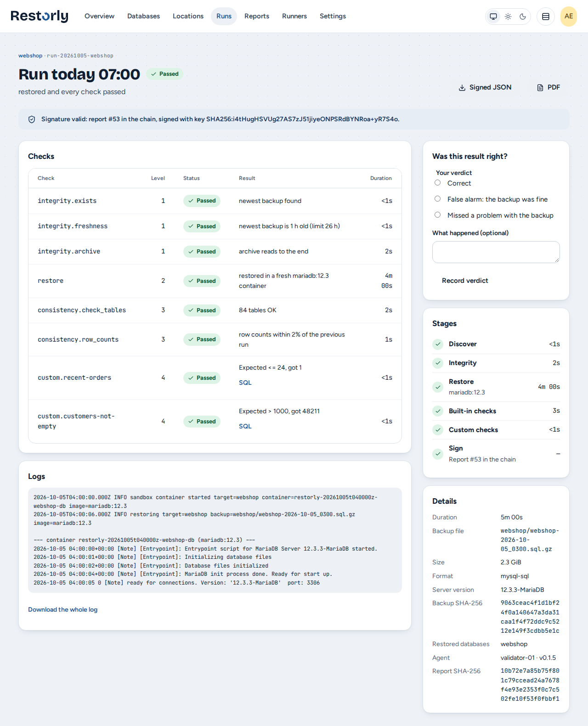The height and width of the screenshot is (726, 588).
Task: Click the 2.3 GiB size value
Action: [x=511, y=563]
